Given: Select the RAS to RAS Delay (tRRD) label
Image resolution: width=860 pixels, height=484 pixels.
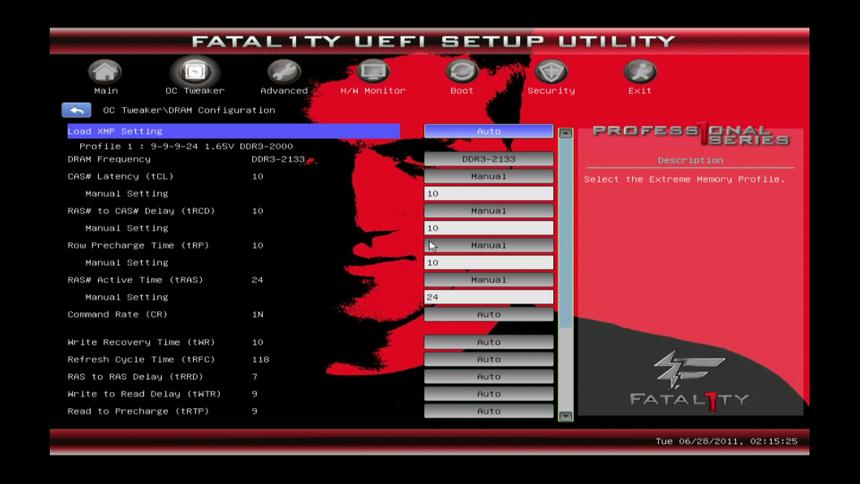Looking at the screenshot, I should click(135, 376).
